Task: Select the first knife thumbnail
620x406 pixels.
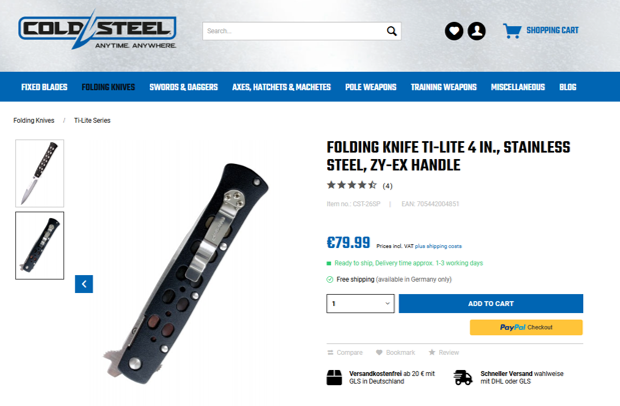Action: click(40, 173)
